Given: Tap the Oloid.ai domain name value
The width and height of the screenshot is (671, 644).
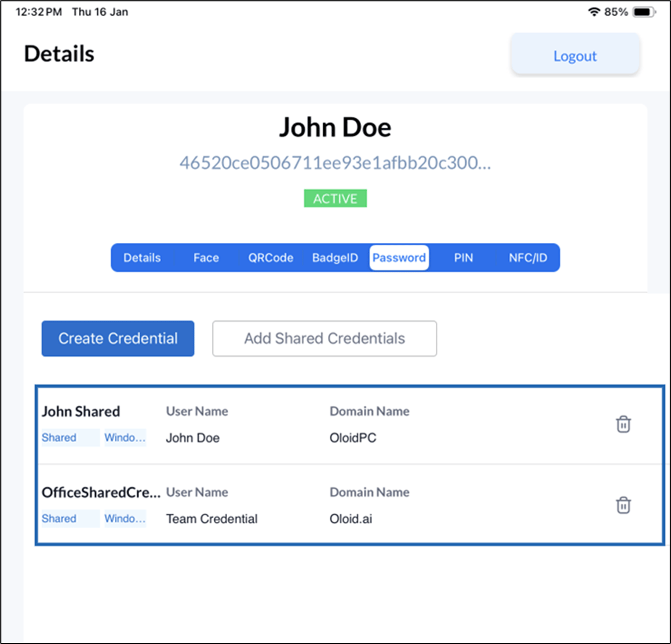Looking at the screenshot, I should tap(351, 519).
